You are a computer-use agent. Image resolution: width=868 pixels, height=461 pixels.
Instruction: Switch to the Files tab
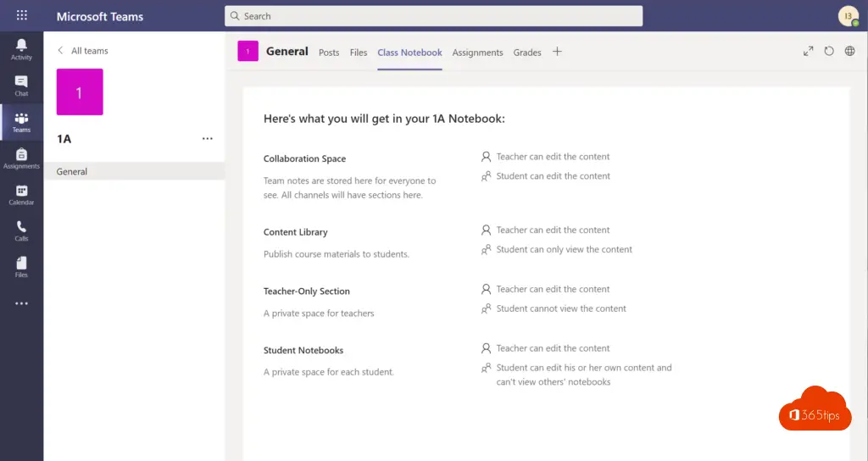coord(359,53)
